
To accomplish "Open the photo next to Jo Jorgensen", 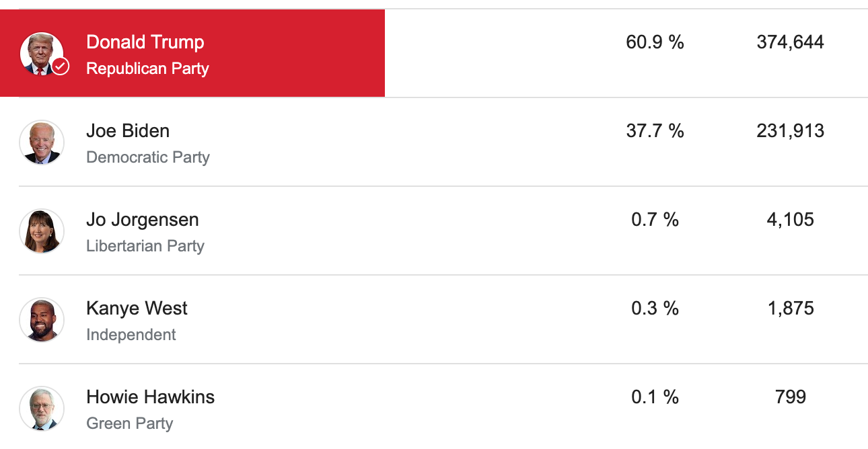I will 42,231.
